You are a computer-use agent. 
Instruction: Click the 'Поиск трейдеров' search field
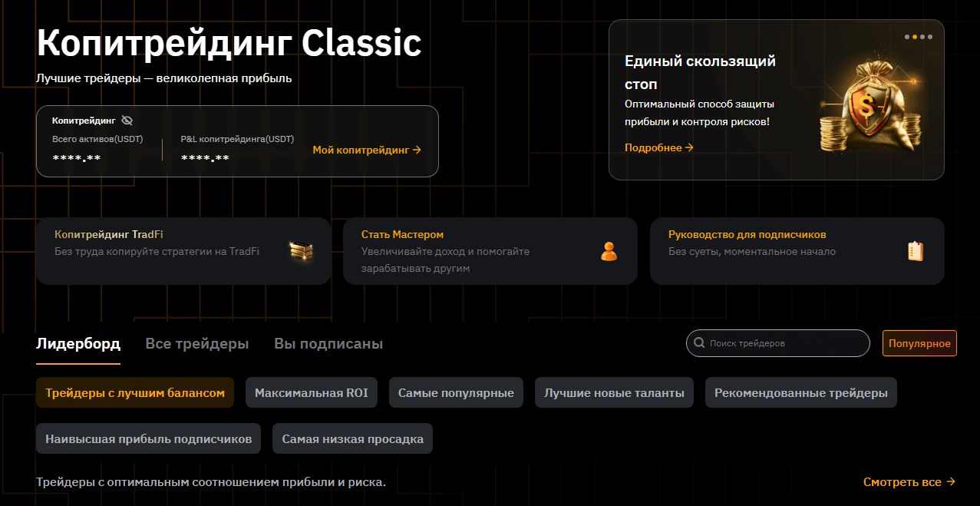click(x=783, y=343)
